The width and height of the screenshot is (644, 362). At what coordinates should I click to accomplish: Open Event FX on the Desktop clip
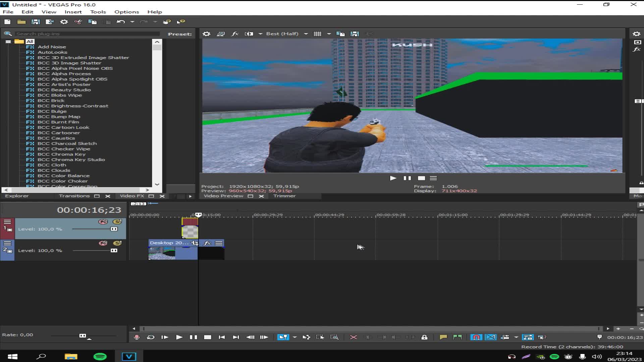click(x=207, y=243)
